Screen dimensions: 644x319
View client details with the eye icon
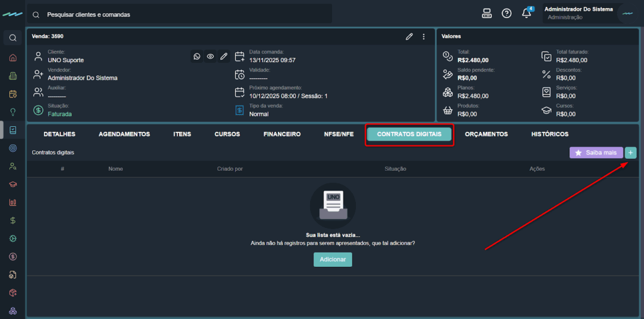pos(210,57)
